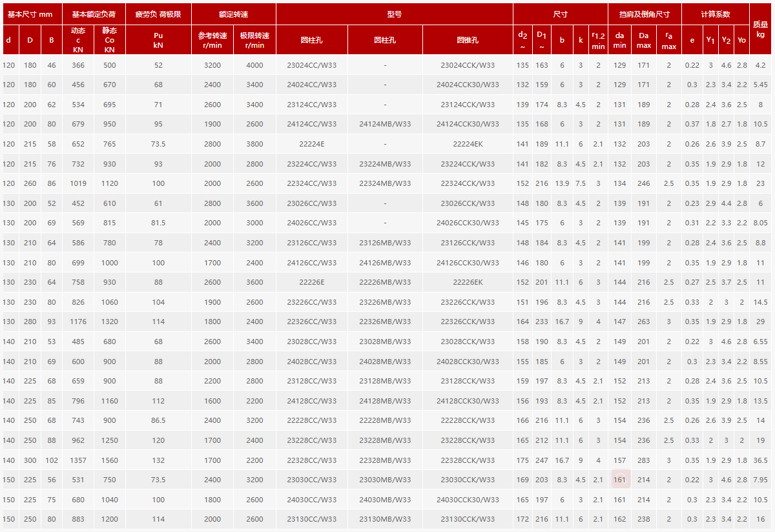
Task: Select model 24026CCK30/W33
Action: pyautogui.click(x=468, y=223)
